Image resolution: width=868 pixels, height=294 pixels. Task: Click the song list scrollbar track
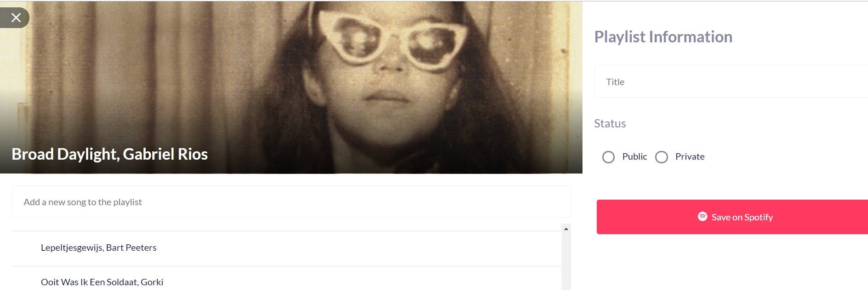click(x=566, y=262)
